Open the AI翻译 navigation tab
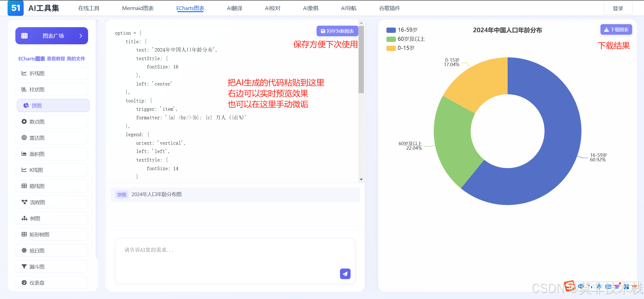Screen dimensions: 644x299 235,8
